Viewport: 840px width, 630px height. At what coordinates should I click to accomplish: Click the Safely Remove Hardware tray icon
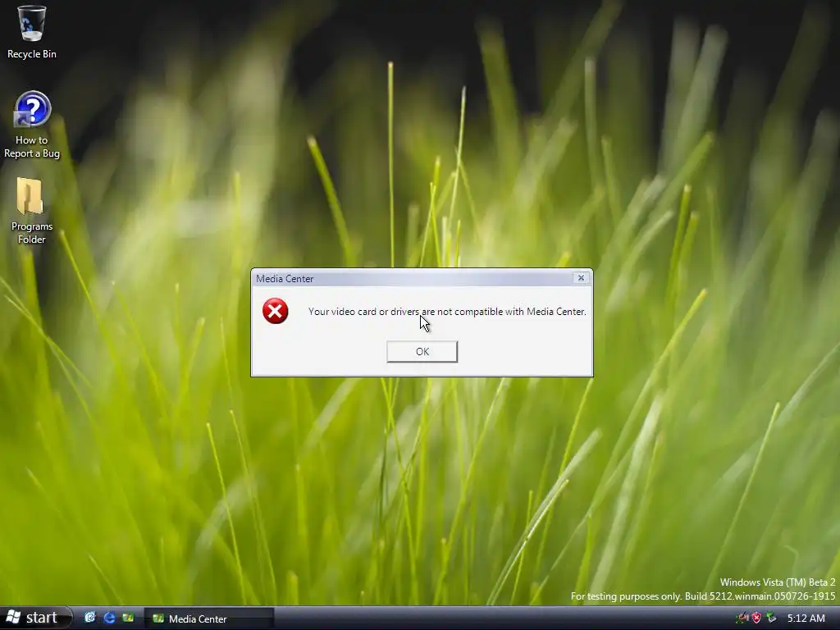[x=771, y=619]
